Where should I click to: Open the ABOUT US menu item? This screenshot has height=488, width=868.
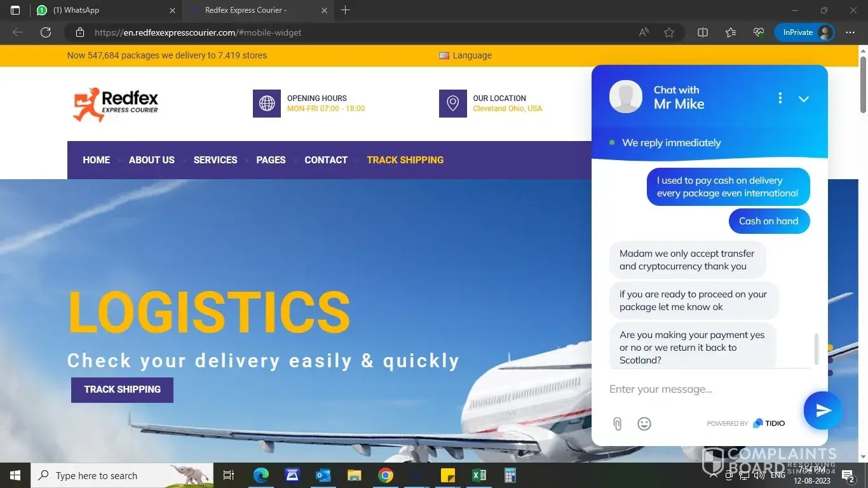point(152,160)
